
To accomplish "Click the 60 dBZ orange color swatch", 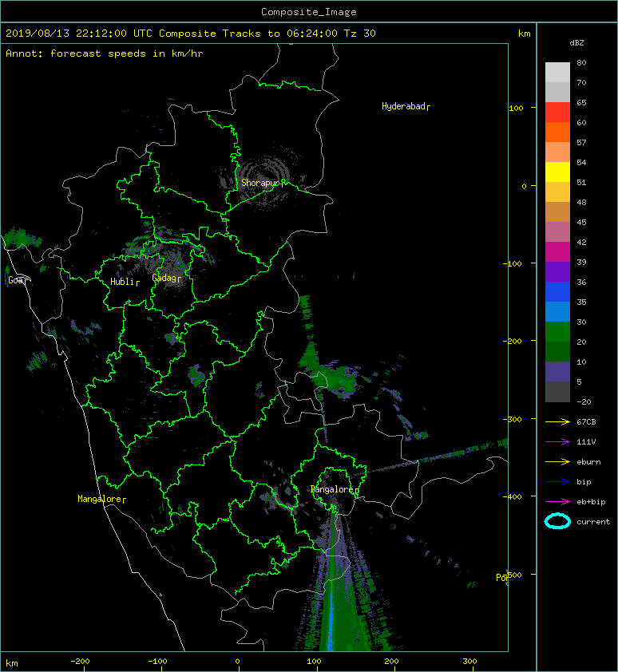I will tap(557, 132).
